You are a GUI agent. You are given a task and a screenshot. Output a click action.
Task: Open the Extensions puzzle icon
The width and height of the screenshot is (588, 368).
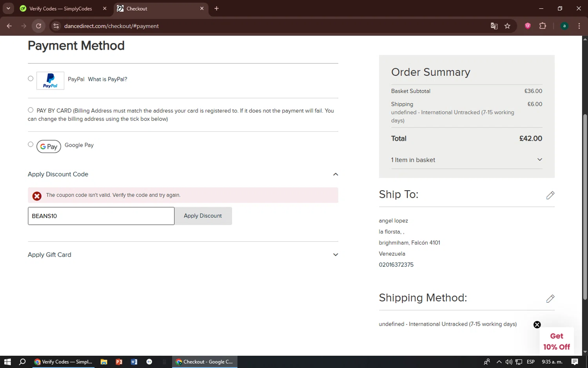[x=543, y=26]
